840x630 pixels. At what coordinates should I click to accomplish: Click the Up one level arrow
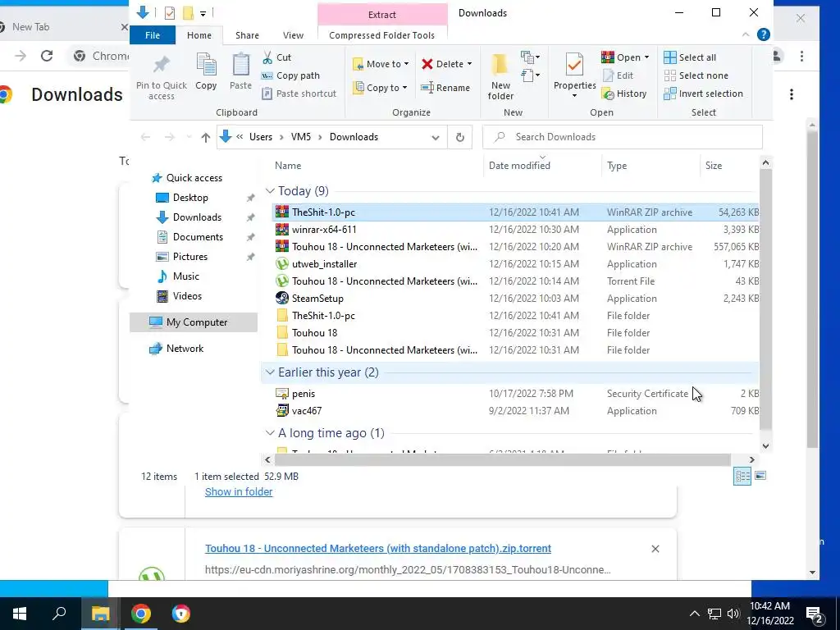[205, 137]
